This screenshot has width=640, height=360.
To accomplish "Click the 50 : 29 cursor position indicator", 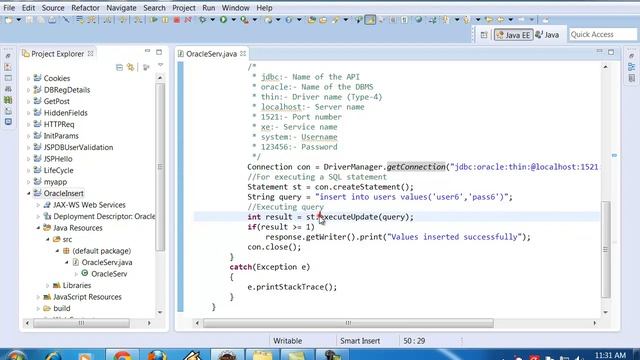I will [x=414, y=341].
